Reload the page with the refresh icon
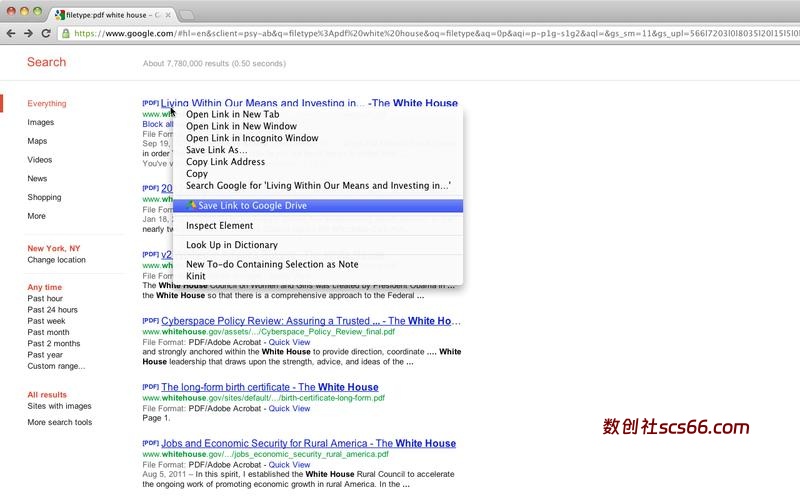This screenshot has width=800, height=500. (x=46, y=33)
